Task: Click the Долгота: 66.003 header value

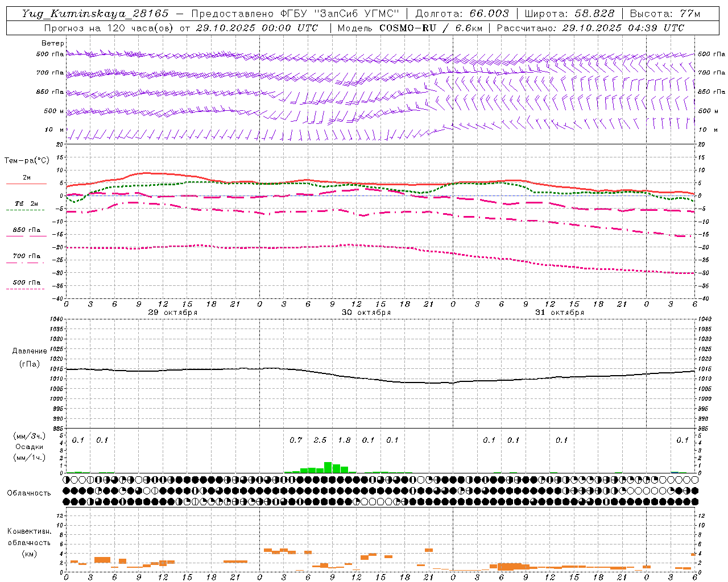Action: [x=462, y=14]
